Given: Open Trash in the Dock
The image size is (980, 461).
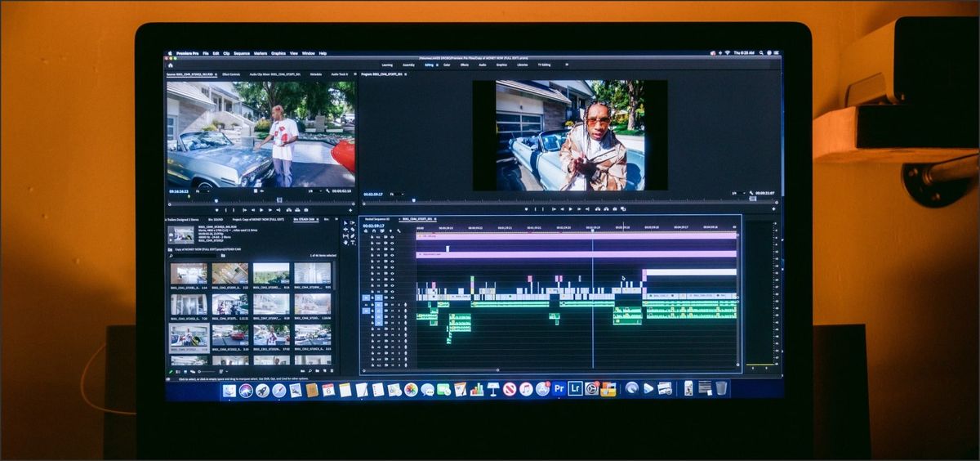Looking at the screenshot, I should 721,388.
